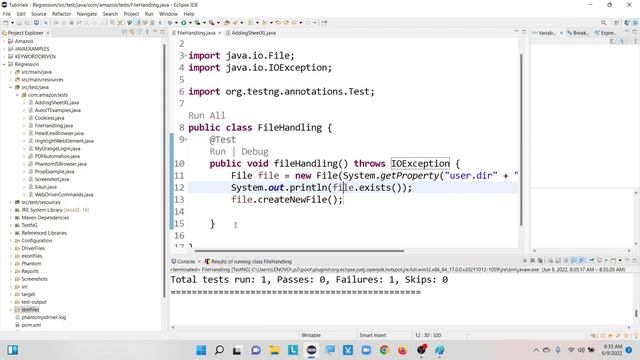Image resolution: width=640 pixels, height=360 pixels.
Task: Click Windows Start button on taskbar
Action: 201,350
